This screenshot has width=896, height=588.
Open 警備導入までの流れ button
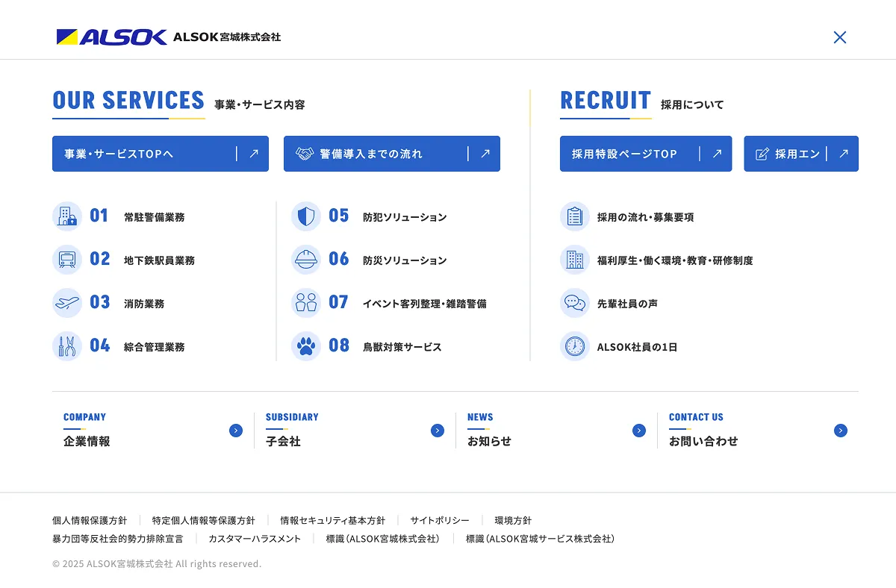tap(392, 154)
